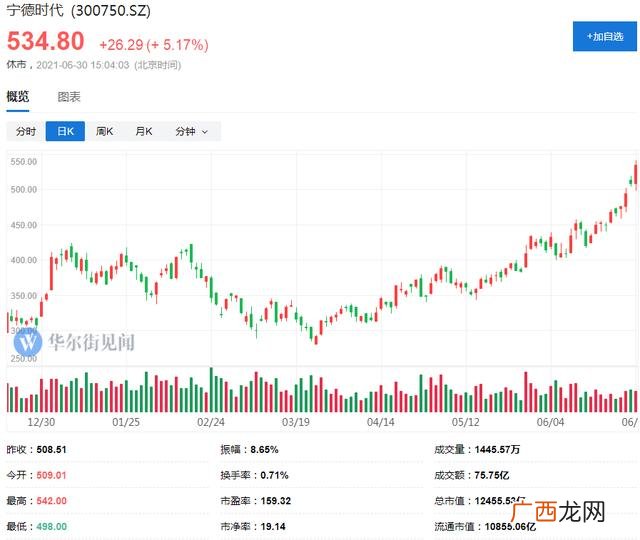Viewport: 640px width, 540px height.
Task: Click current price 534.80
Action: [x=46, y=41]
